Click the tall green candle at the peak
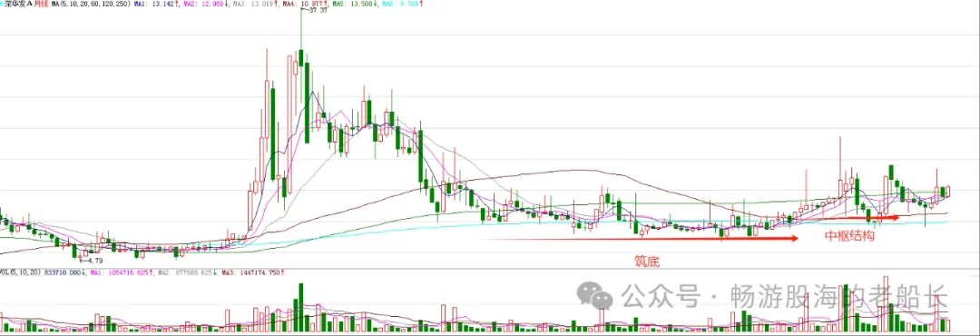Screen dimensions: 980x336 point(301,57)
